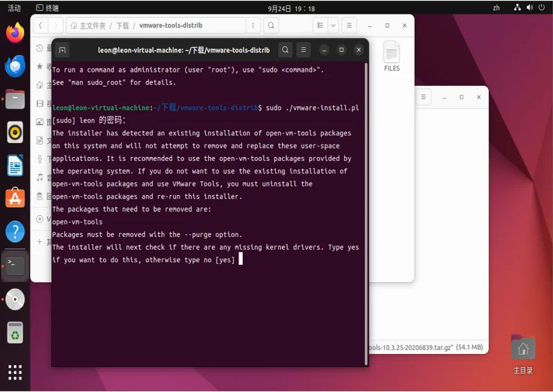Open the mounted disc icon in dock
Screen dimensions: 553x392
tap(15, 299)
